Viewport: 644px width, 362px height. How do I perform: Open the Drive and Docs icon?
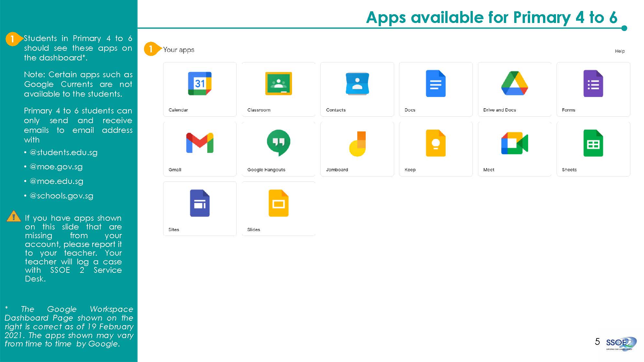point(515,83)
